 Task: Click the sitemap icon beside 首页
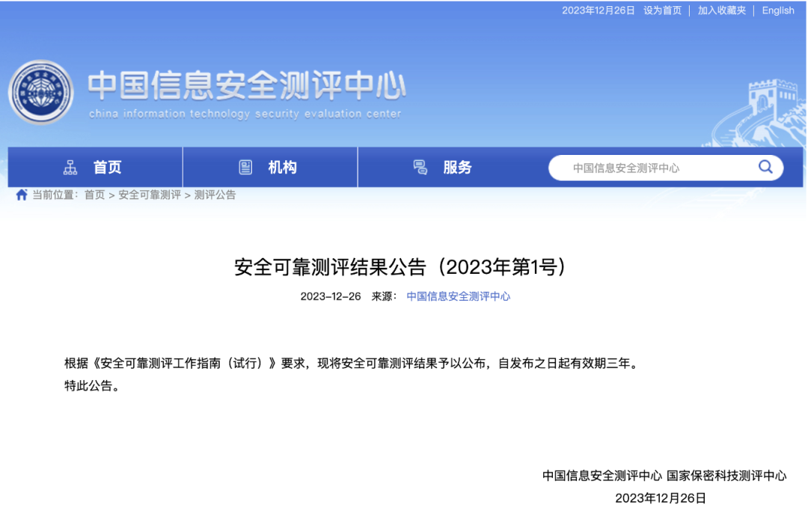coord(70,168)
